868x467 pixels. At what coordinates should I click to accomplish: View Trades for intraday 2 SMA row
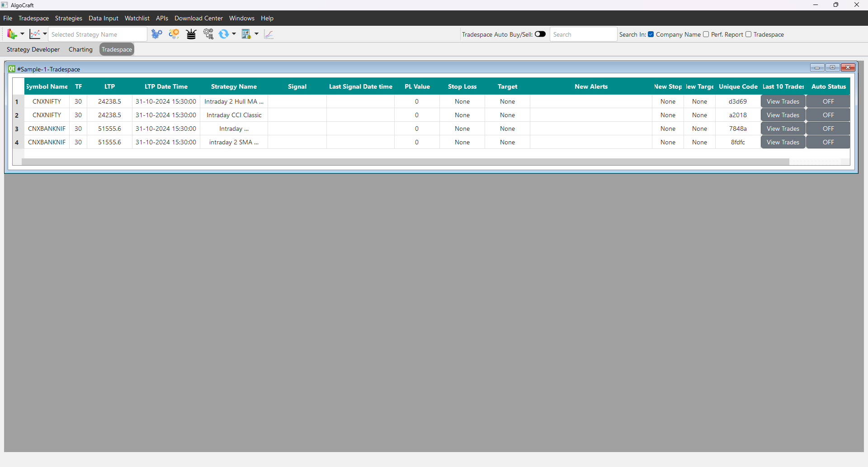[x=783, y=142]
